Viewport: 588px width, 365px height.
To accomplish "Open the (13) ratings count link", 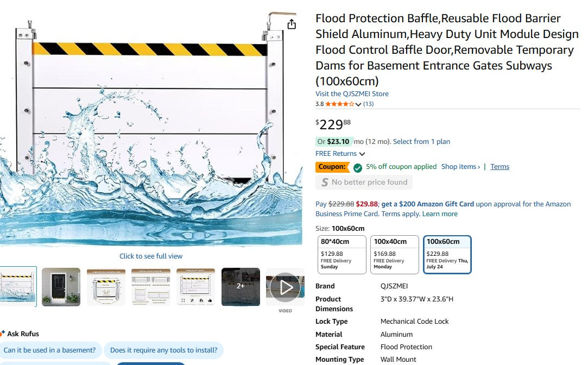I will tap(369, 104).
